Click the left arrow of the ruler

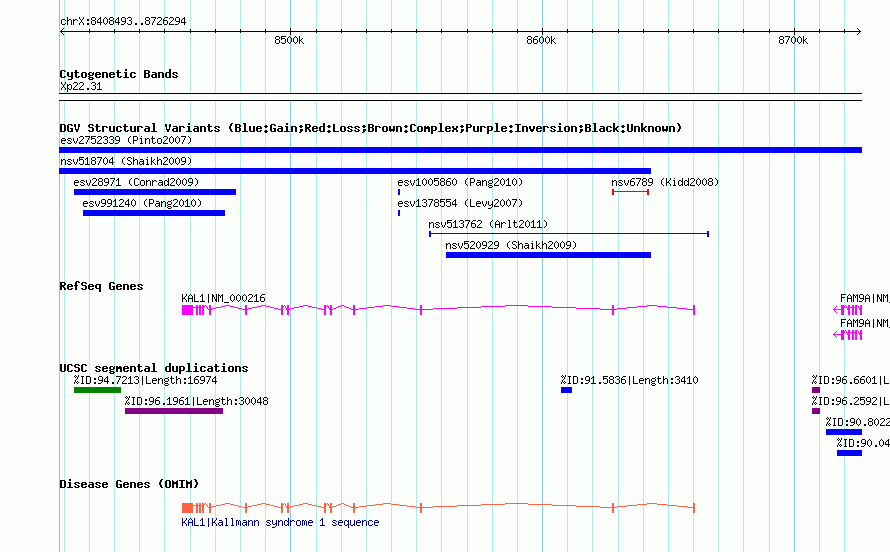[62, 32]
